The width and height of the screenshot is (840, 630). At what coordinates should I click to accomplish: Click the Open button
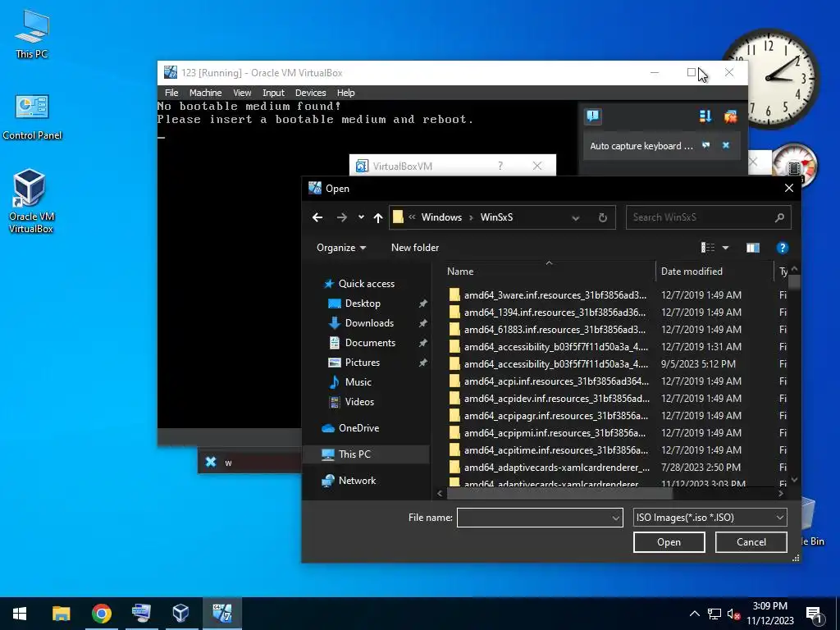(669, 542)
